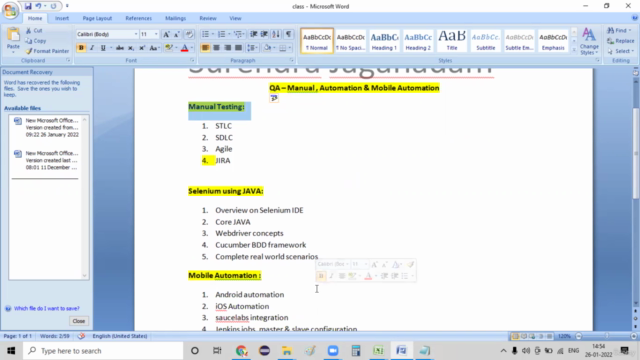Open the Change Case dropdown
This screenshot has height=360, width=640.
(154, 48)
